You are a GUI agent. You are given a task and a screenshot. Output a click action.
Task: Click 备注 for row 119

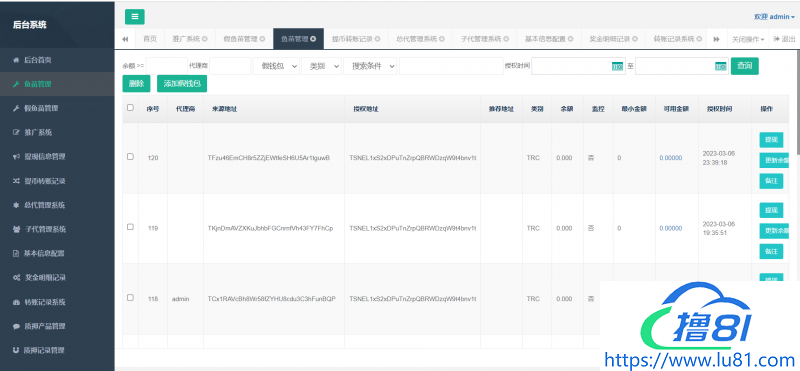[x=771, y=251]
